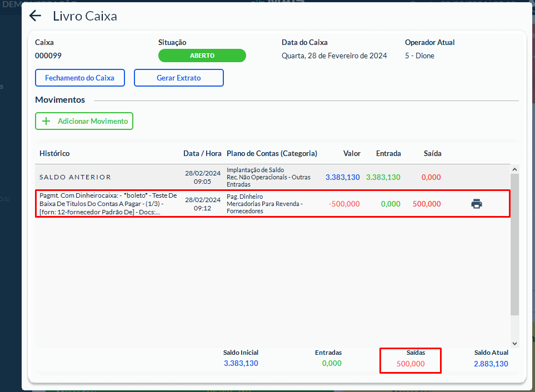This screenshot has height=392, width=535.
Task: Click the Saldo Atual value 2.883,130
Action: point(491,364)
